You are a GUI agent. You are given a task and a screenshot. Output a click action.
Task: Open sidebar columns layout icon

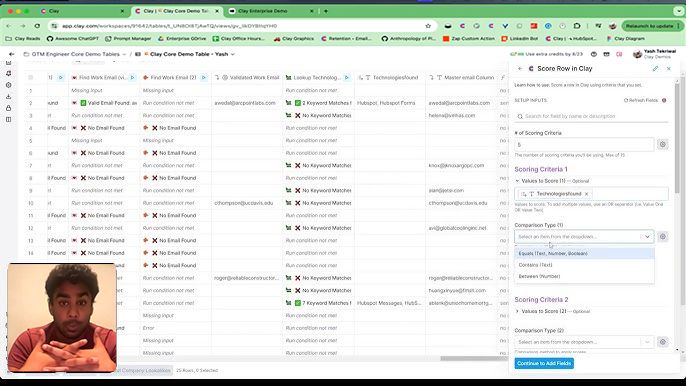coord(8,119)
